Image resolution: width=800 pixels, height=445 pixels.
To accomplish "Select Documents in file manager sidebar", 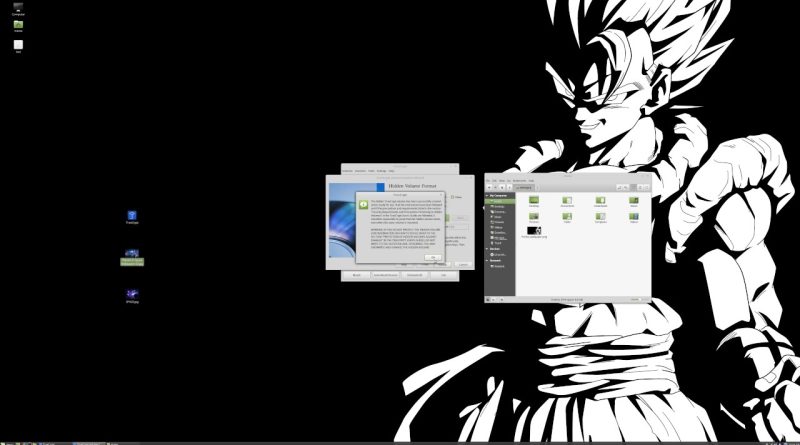I will point(499,212).
